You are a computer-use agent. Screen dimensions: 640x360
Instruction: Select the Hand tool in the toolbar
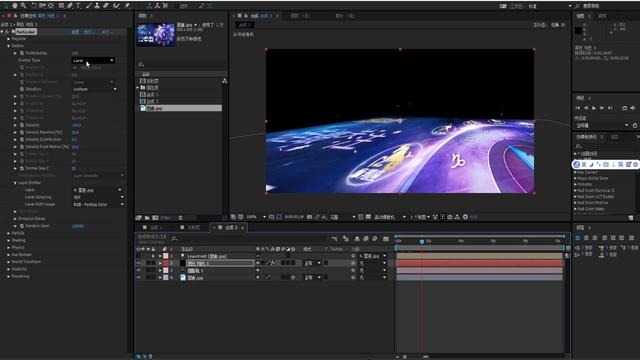point(15,6)
